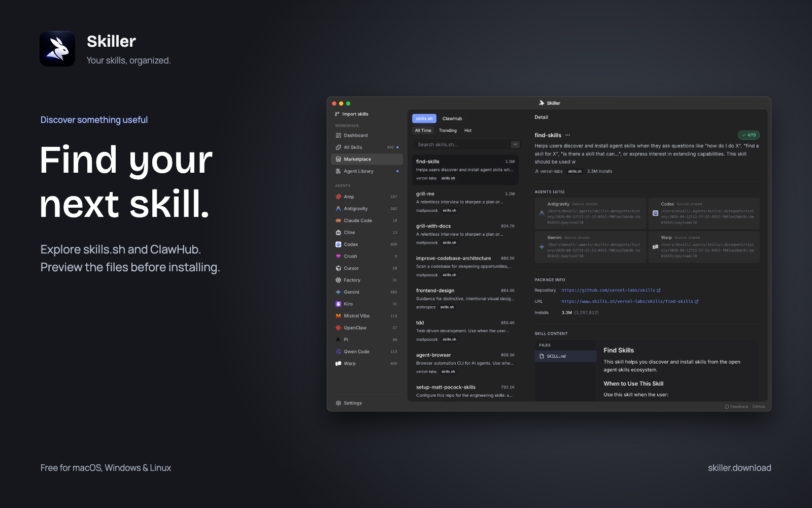Select the Hot filter
Image resolution: width=812 pixels, height=508 pixels.
click(468, 131)
